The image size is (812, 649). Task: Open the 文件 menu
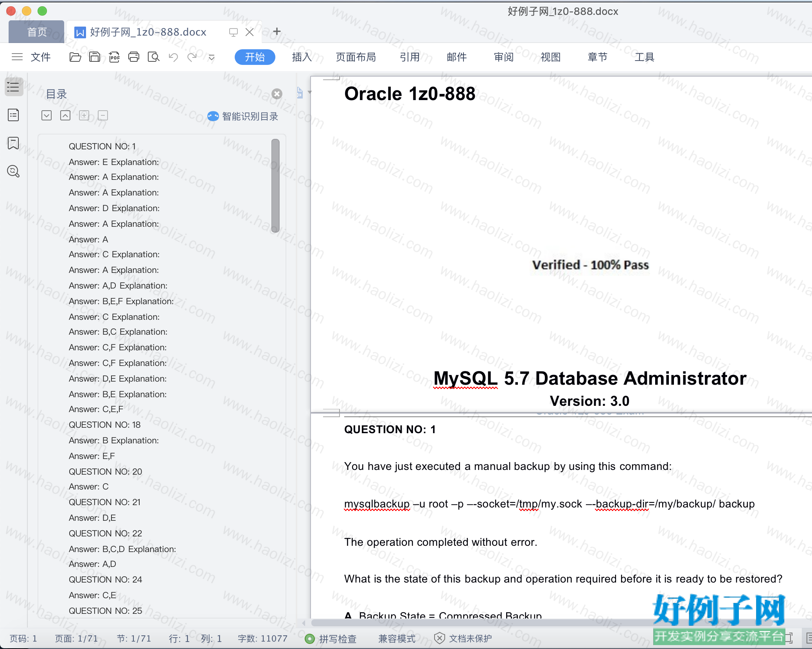41,57
